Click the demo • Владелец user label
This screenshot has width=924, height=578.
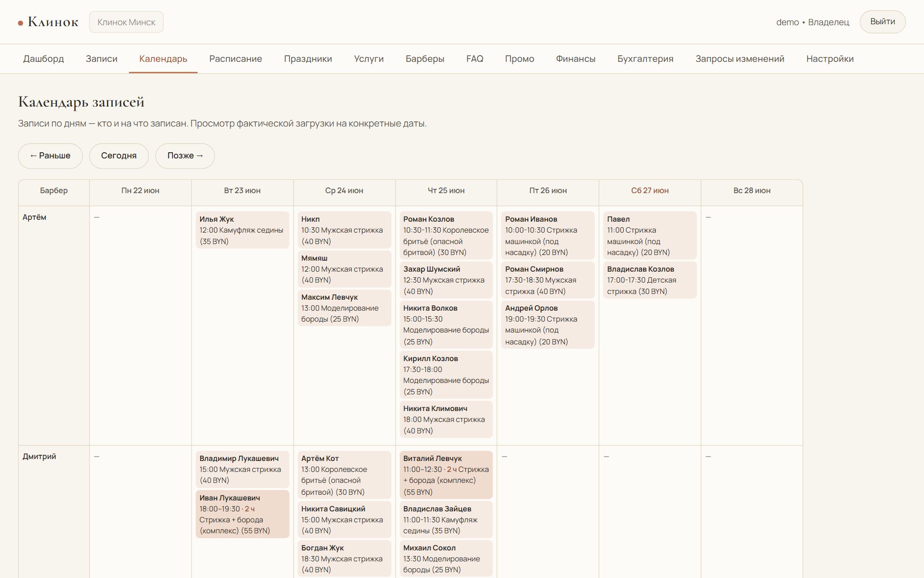tap(812, 22)
